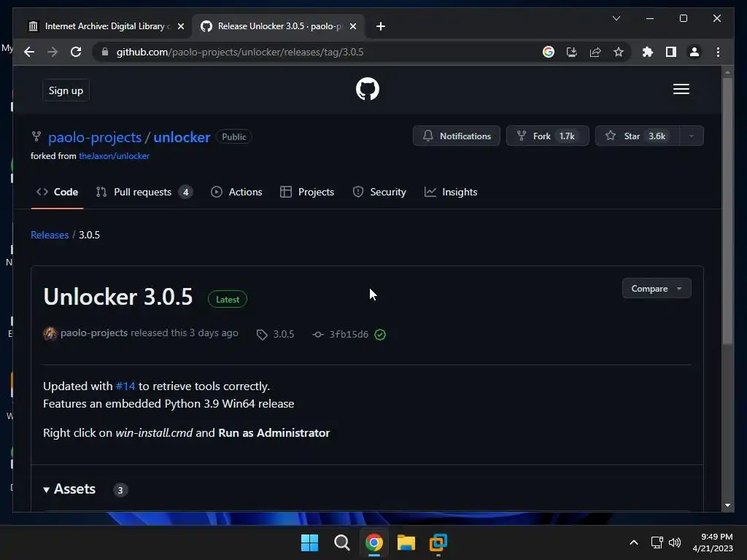Open the Pull requests tab

[x=144, y=192]
